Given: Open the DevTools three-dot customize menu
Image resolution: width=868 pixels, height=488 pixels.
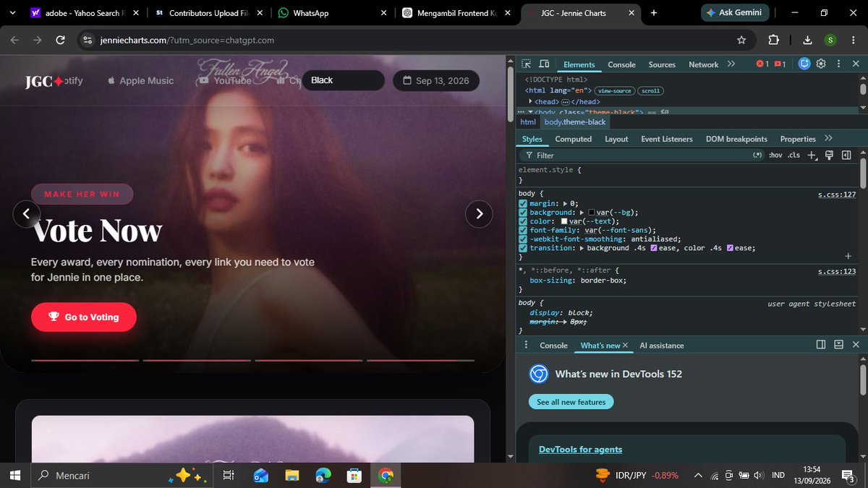Looking at the screenshot, I should pos(838,64).
